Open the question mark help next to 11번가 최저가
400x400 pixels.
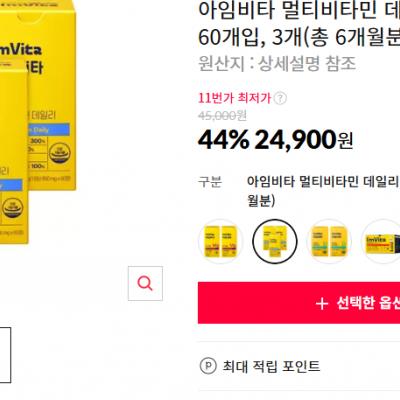click(x=280, y=98)
